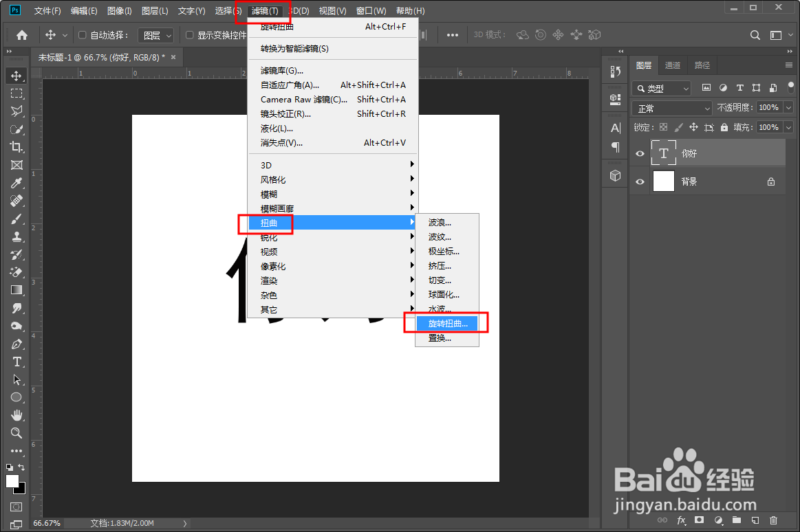Select the Move tool in toolbar
The height and width of the screenshot is (532, 800).
17,76
